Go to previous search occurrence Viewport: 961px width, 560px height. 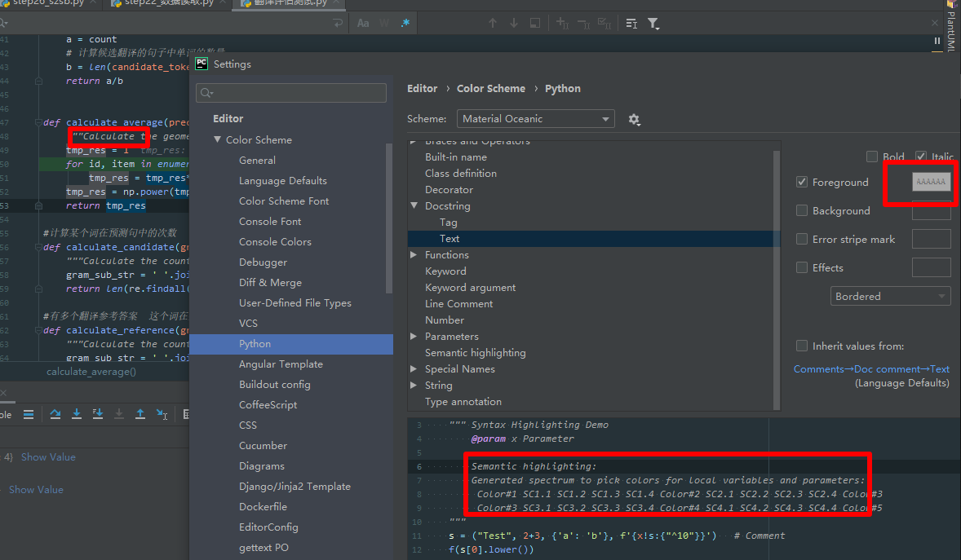pos(493,24)
